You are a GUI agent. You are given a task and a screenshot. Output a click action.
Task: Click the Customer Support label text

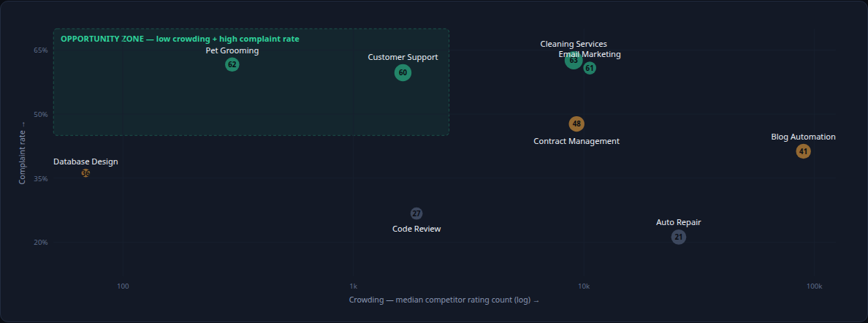[x=403, y=57]
